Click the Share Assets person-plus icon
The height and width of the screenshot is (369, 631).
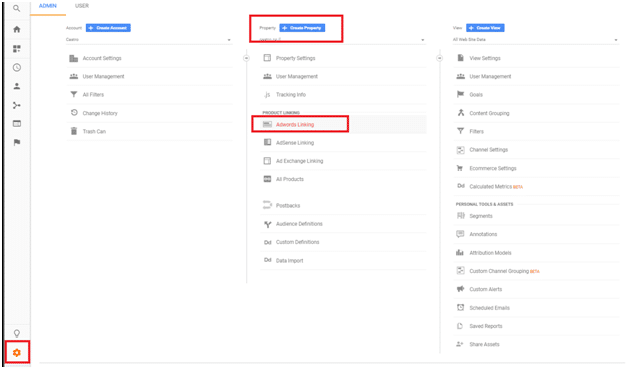coord(460,344)
